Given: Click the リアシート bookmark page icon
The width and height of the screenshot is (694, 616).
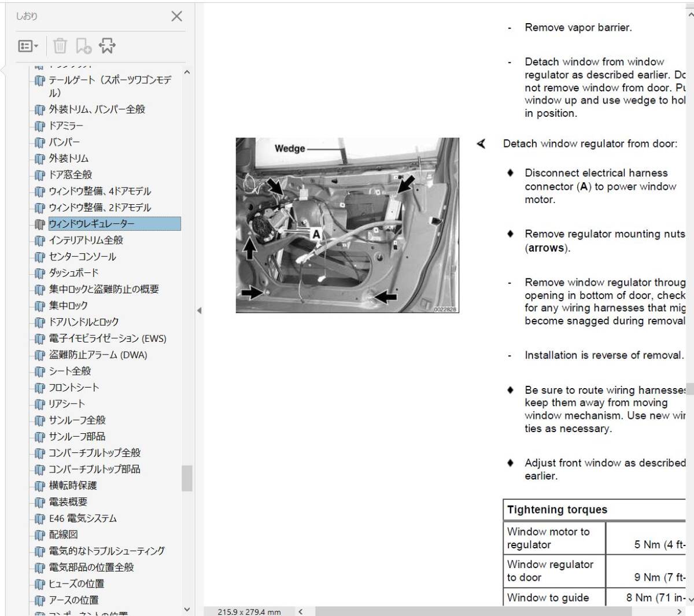Looking at the screenshot, I should (39, 404).
